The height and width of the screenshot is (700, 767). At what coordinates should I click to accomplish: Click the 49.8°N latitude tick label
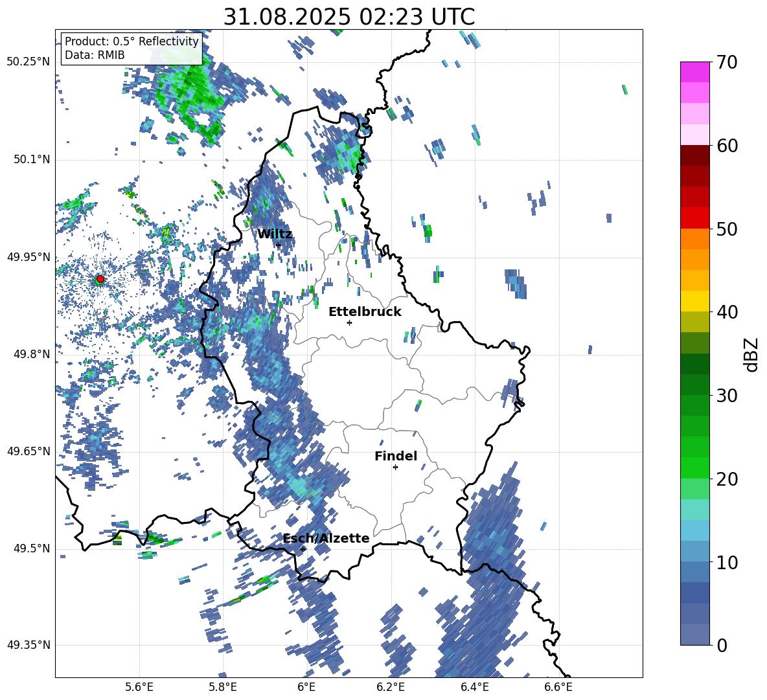(x=31, y=354)
